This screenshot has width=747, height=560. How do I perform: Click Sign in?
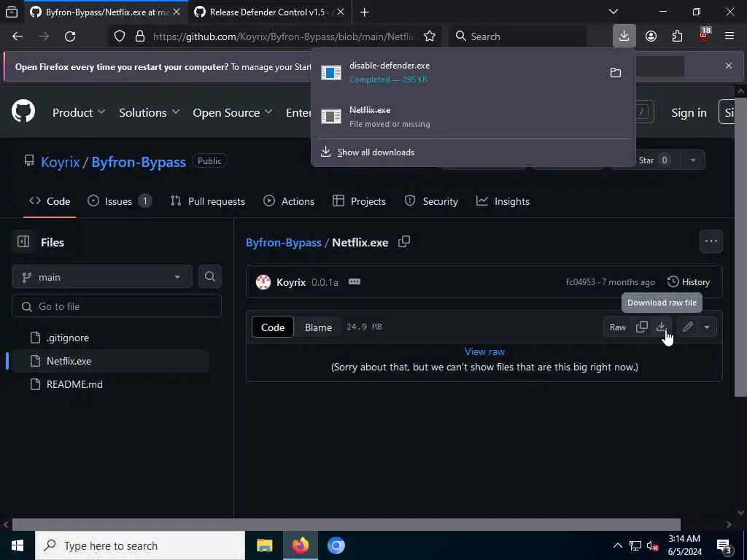pyautogui.click(x=689, y=112)
